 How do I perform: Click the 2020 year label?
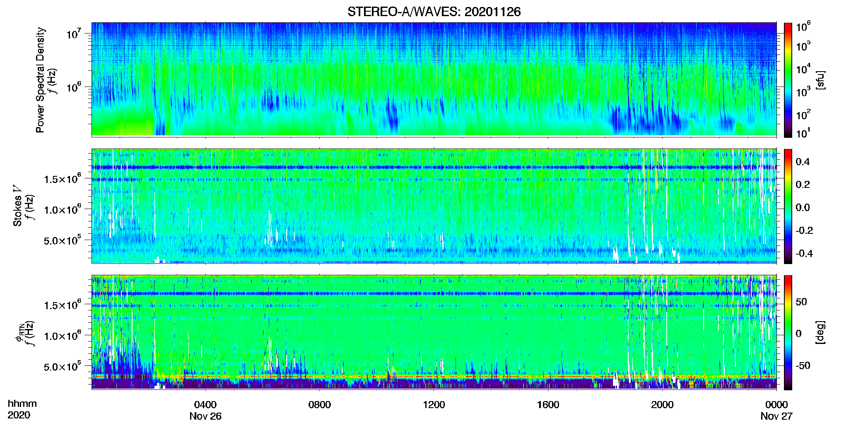coord(19,415)
